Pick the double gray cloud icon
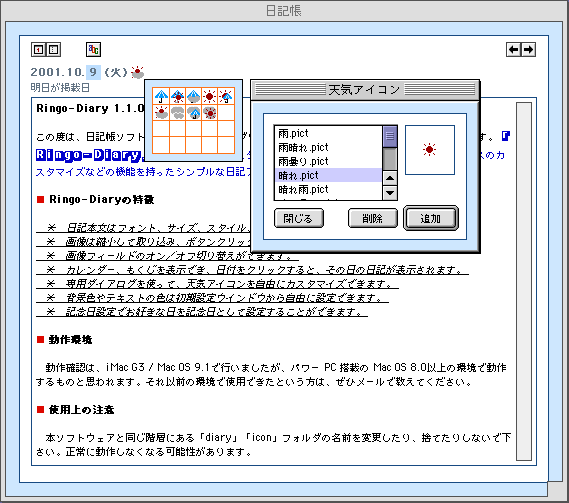 pos(177,113)
